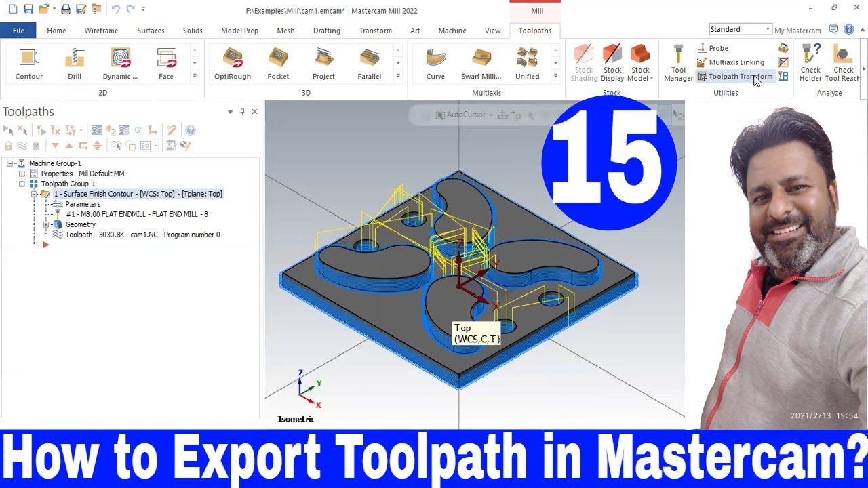Select the Toolpath 3030.8K cam1.NC entry
868x488 pixels.
[142, 235]
